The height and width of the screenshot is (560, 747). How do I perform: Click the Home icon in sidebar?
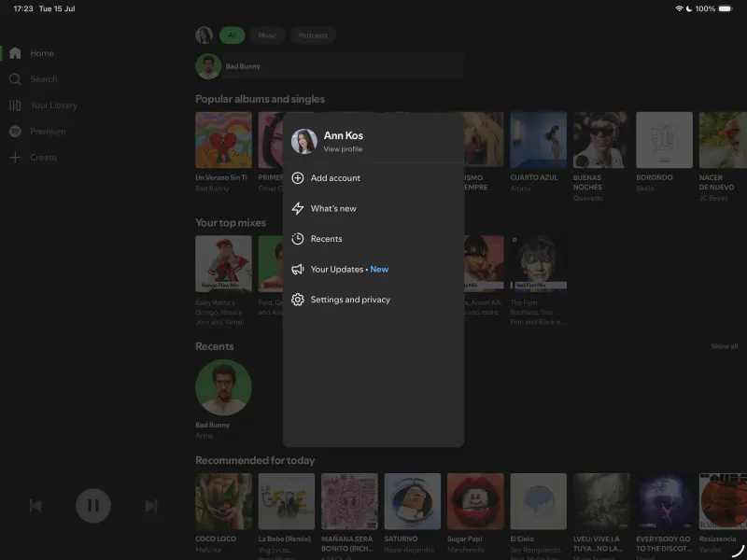coord(15,53)
